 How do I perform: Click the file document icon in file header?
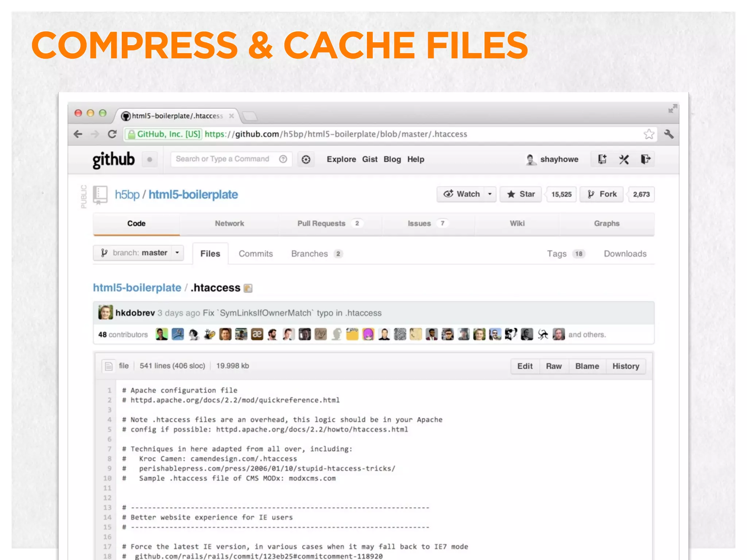(108, 366)
